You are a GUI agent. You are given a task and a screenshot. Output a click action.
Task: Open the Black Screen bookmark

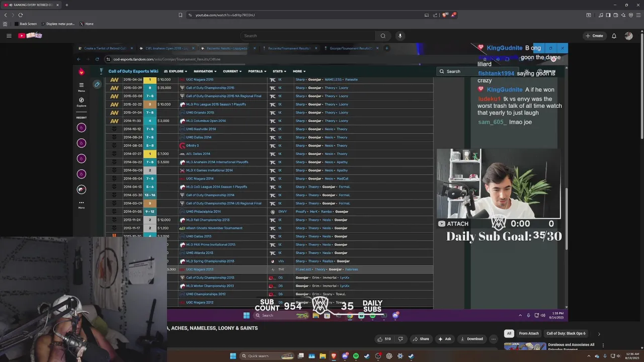coord(26,24)
